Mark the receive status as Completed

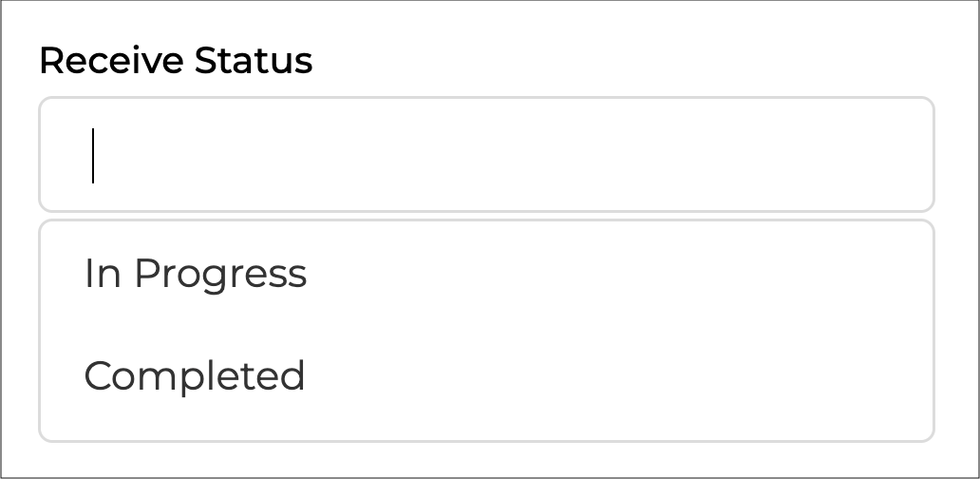195,375
